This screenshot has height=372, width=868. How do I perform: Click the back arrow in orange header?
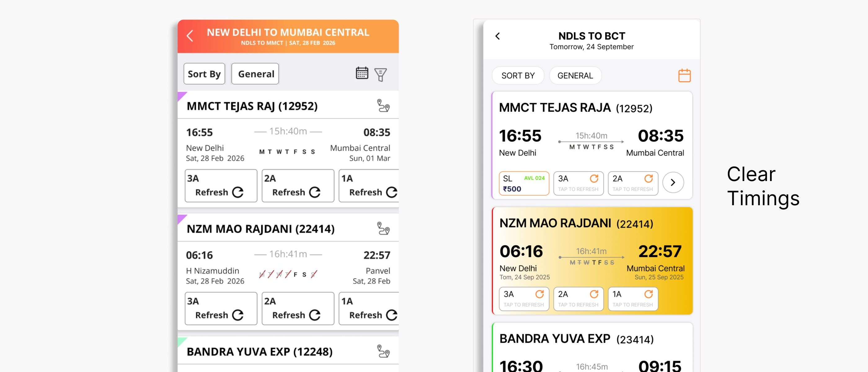click(x=190, y=36)
